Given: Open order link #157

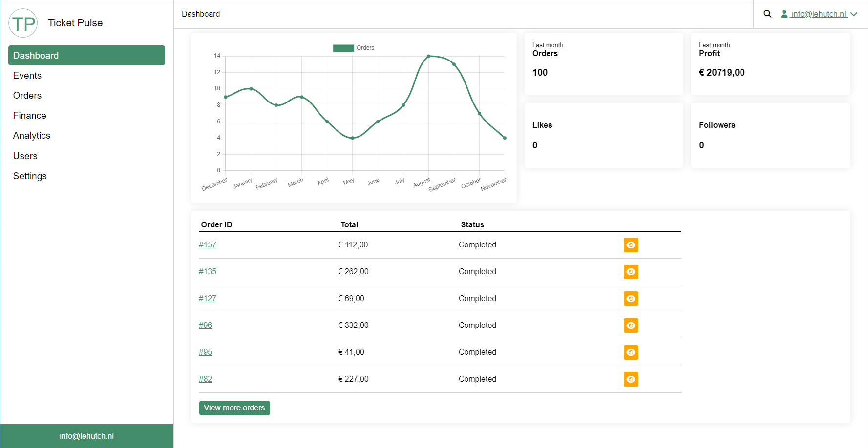Looking at the screenshot, I should 208,245.
